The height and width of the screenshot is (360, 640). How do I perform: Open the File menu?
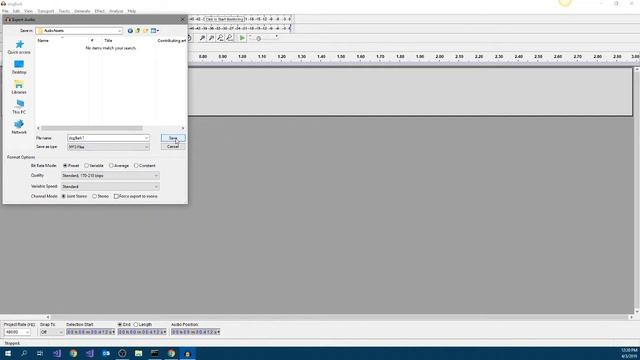tap(5, 11)
